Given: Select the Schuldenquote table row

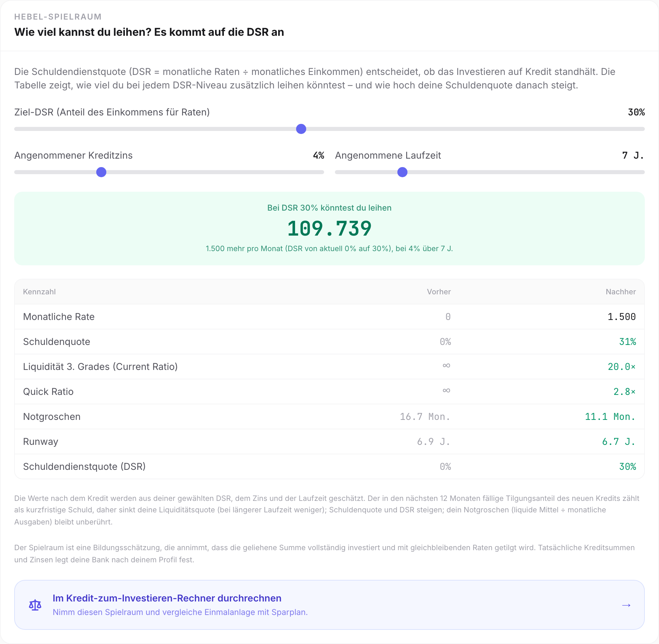Looking at the screenshot, I should [329, 342].
